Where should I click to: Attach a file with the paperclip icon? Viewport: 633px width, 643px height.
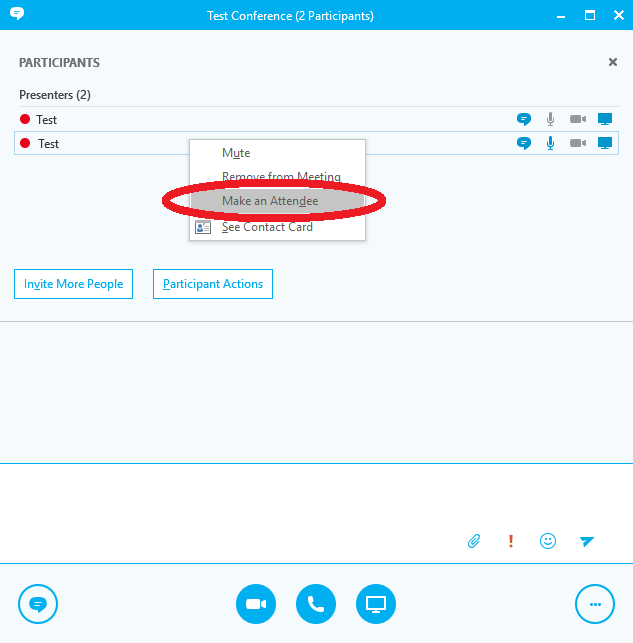[x=475, y=541]
